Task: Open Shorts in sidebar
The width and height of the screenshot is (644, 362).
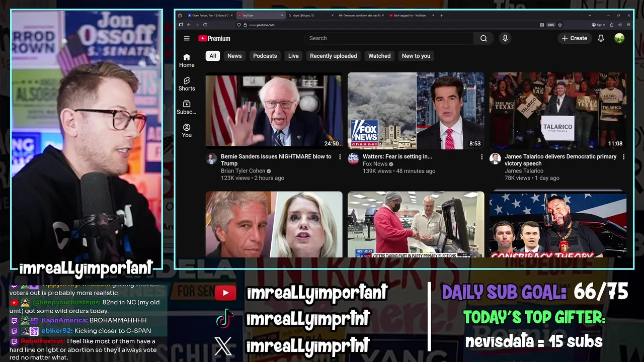Action: coord(187,84)
